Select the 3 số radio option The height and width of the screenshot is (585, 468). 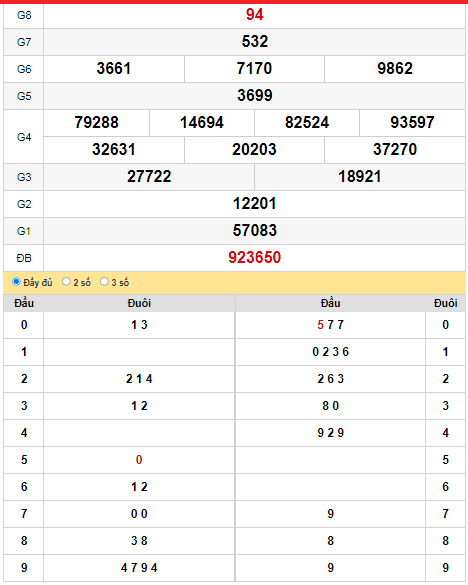pyautogui.click(x=104, y=282)
